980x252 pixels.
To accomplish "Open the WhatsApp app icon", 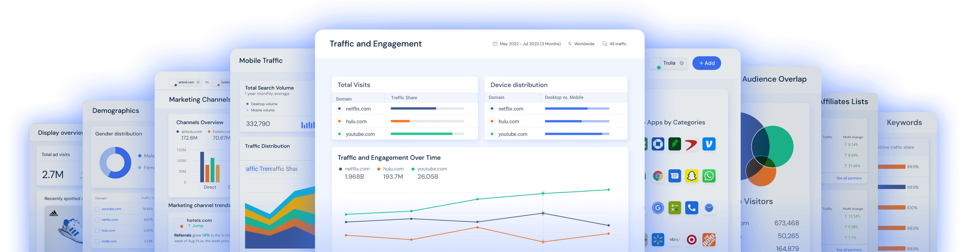I will (x=709, y=176).
